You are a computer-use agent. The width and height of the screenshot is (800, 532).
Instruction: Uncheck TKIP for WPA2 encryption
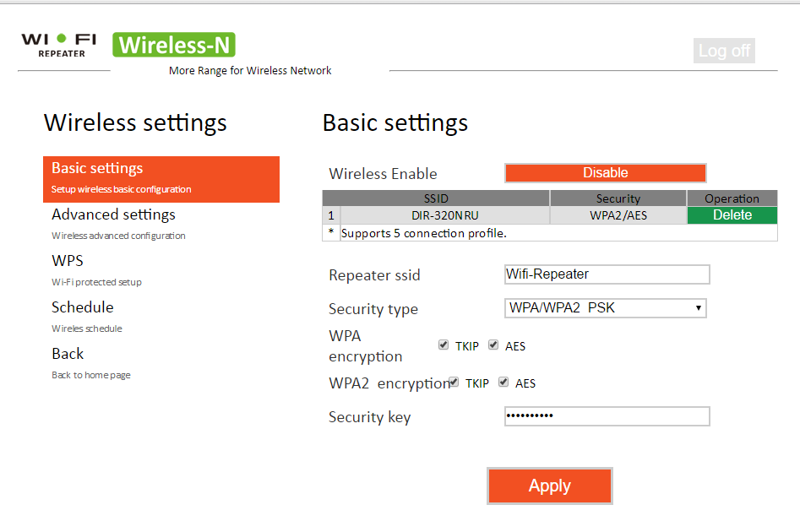click(454, 383)
